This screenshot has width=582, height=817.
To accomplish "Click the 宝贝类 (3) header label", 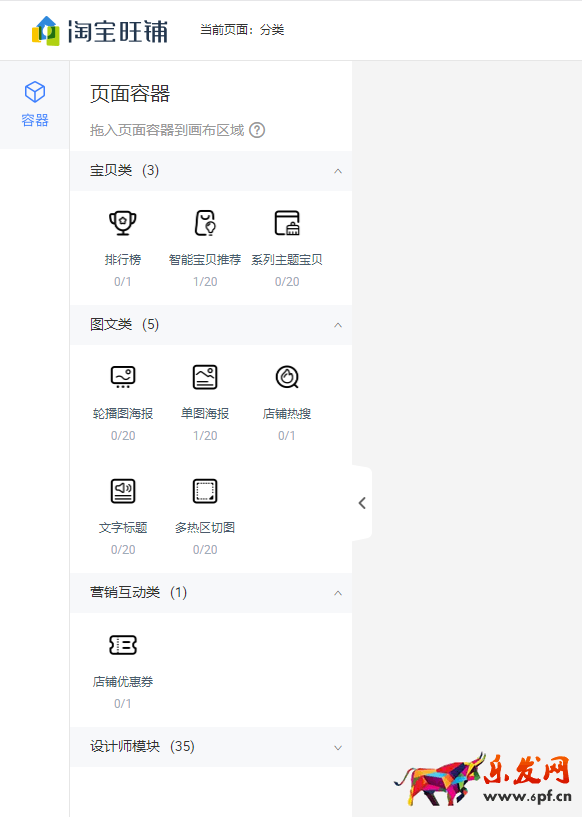I will [x=125, y=170].
